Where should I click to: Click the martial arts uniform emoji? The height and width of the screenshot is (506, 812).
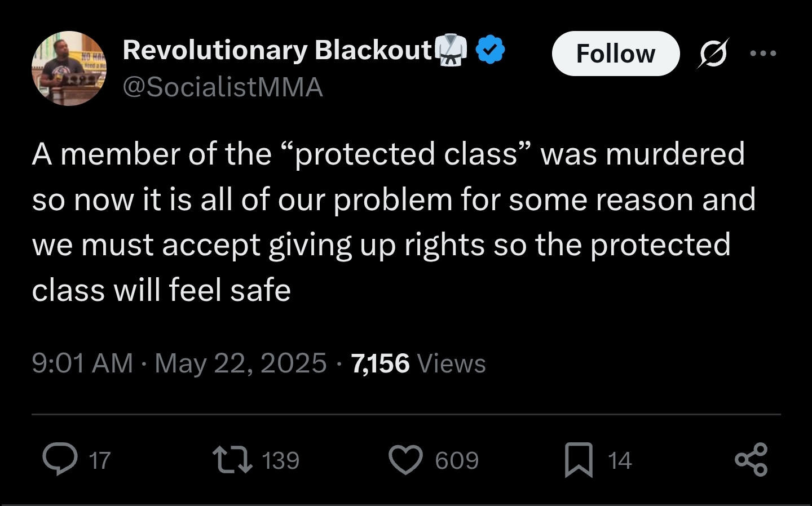(x=452, y=49)
